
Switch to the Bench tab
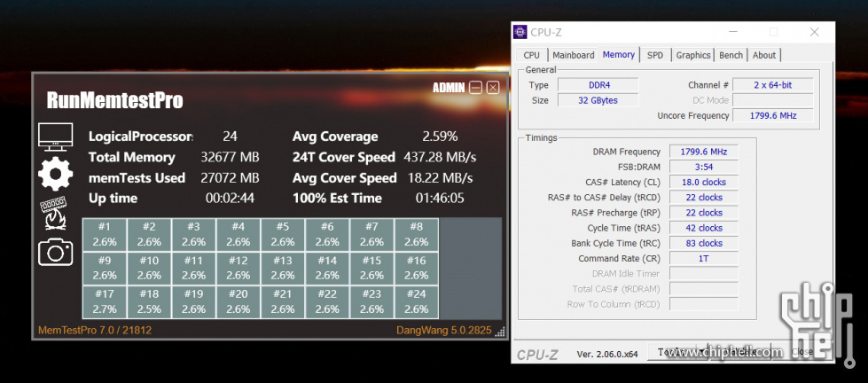click(x=731, y=55)
